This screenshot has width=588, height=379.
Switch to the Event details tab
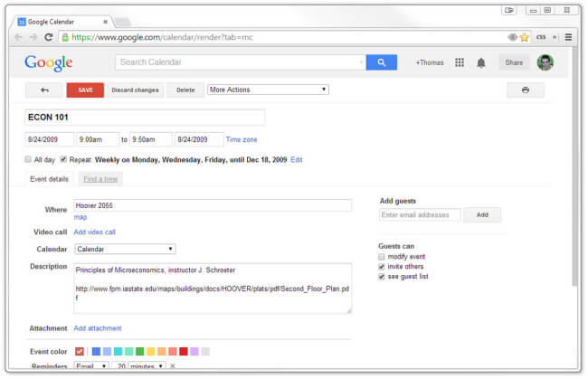(x=49, y=179)
